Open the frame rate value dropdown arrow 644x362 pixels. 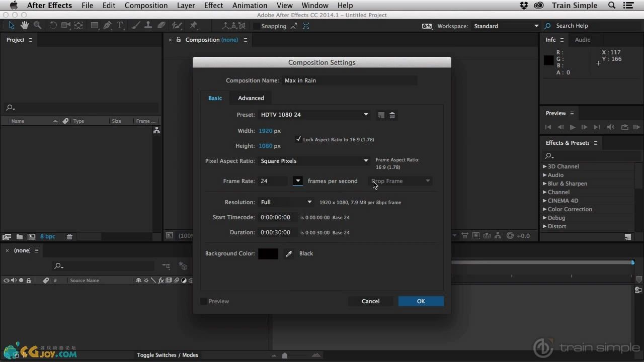pos(298,181)
